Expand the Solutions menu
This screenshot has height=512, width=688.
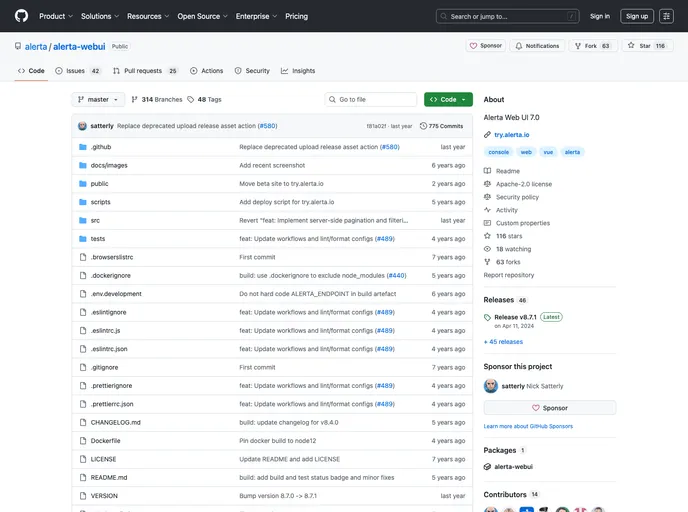[x=100, y=16]
